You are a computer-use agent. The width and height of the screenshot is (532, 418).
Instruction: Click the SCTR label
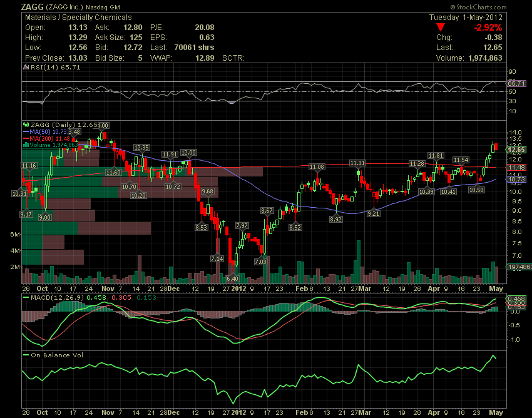[x=233, y=58]
